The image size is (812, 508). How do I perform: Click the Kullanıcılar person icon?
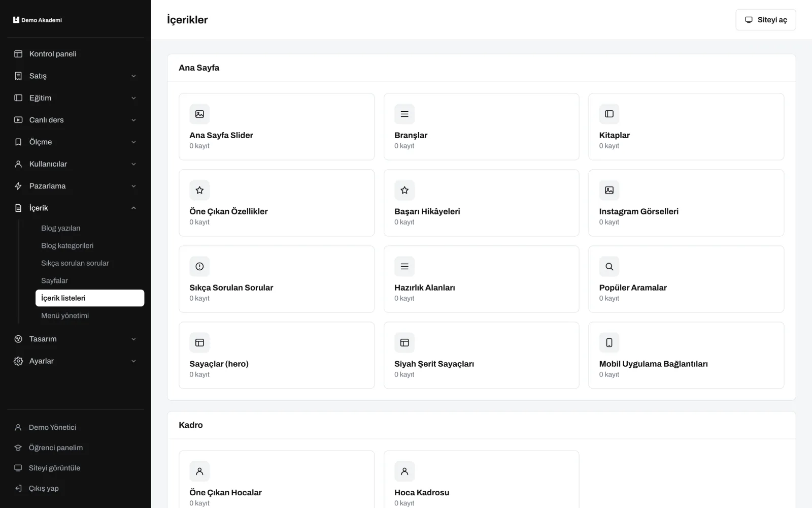18,164
